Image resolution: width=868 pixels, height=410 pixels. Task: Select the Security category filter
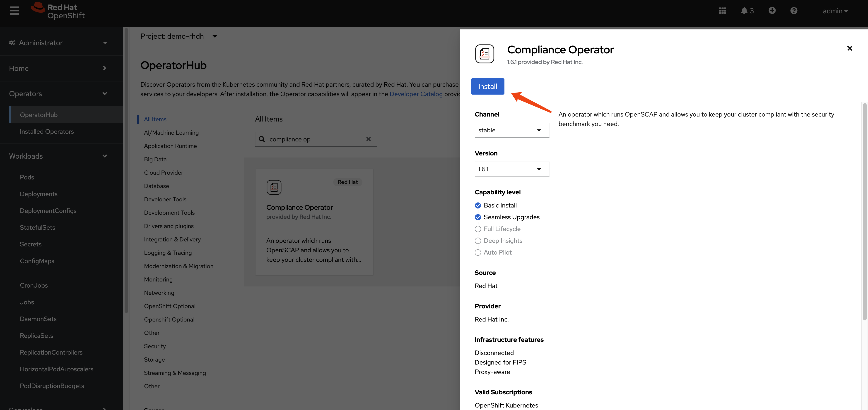click(155, 346)
